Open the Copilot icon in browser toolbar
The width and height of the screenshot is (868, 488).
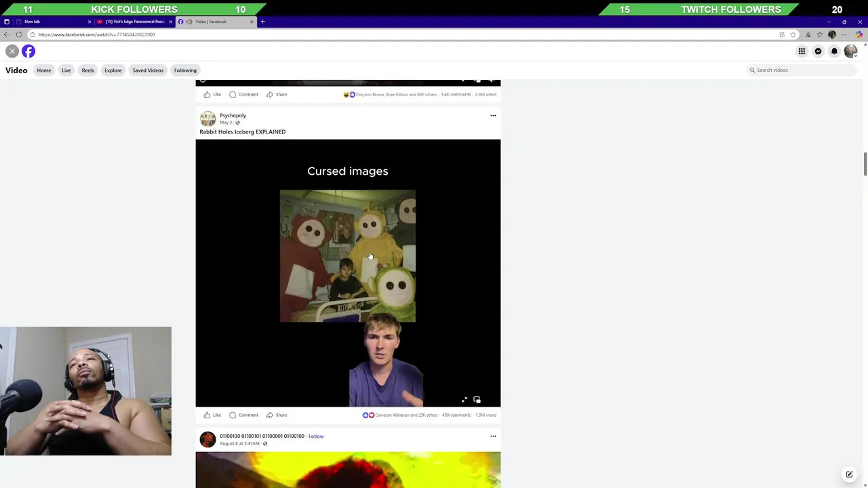pyautogui.click(x=860, y=35)
